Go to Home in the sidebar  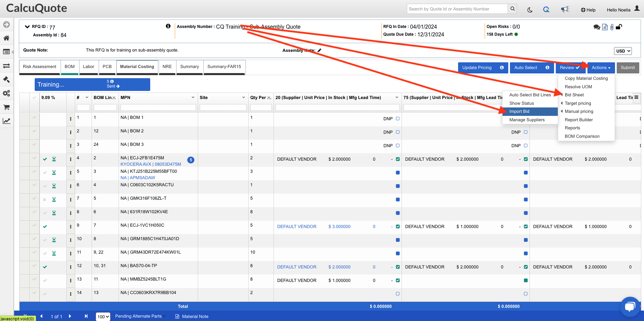[x=6, y=38]
